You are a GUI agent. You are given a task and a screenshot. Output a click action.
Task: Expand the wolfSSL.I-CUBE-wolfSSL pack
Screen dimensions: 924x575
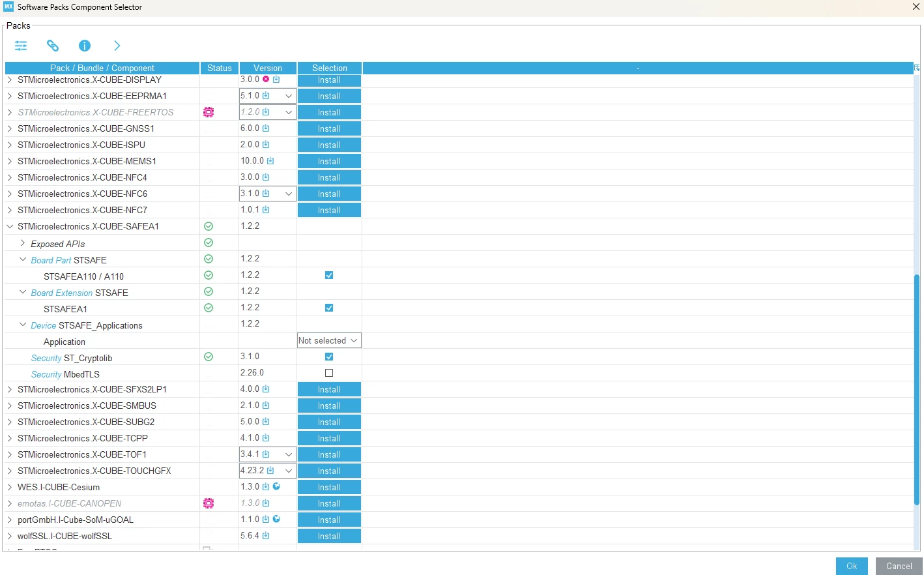tap(10, 536)
